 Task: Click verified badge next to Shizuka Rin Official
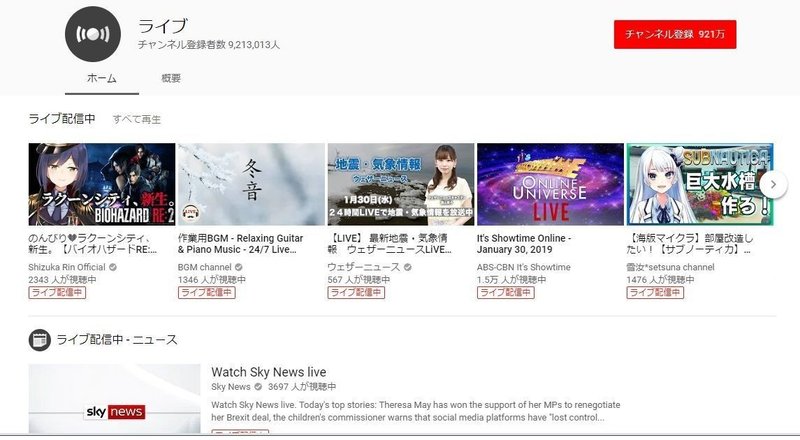click(x=113, y=267)
